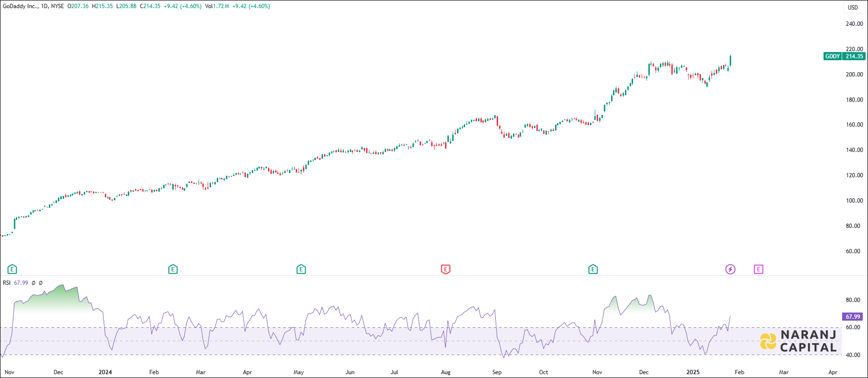Click the Jul label on time axis

(x=394, y=372)
